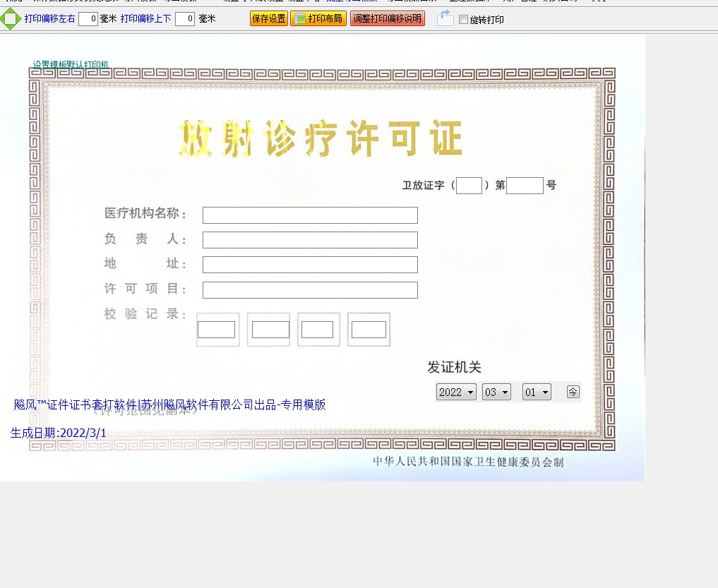The height and width of the screenshot is (588, 718).
Task: Click the 打印偏移上下 offset input box
Action: coord(185,19)
